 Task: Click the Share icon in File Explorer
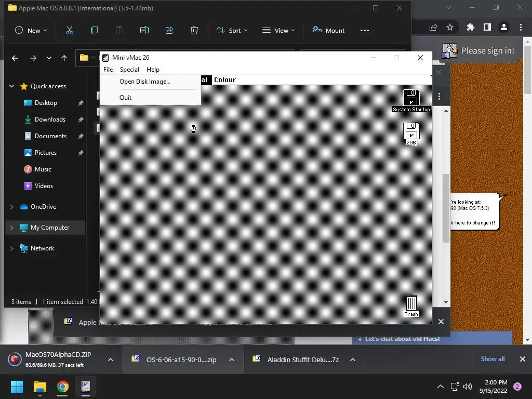[169, 30]
